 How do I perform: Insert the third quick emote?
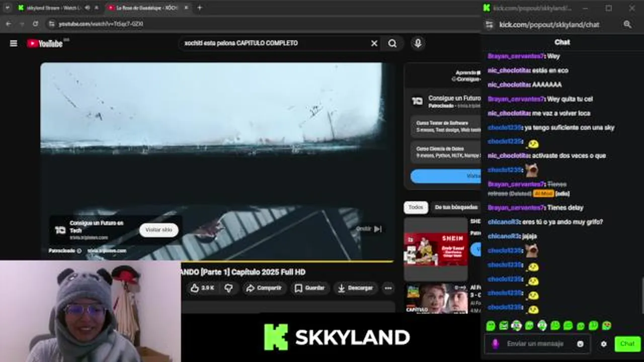pyautogui.click(x=516, y=326)
